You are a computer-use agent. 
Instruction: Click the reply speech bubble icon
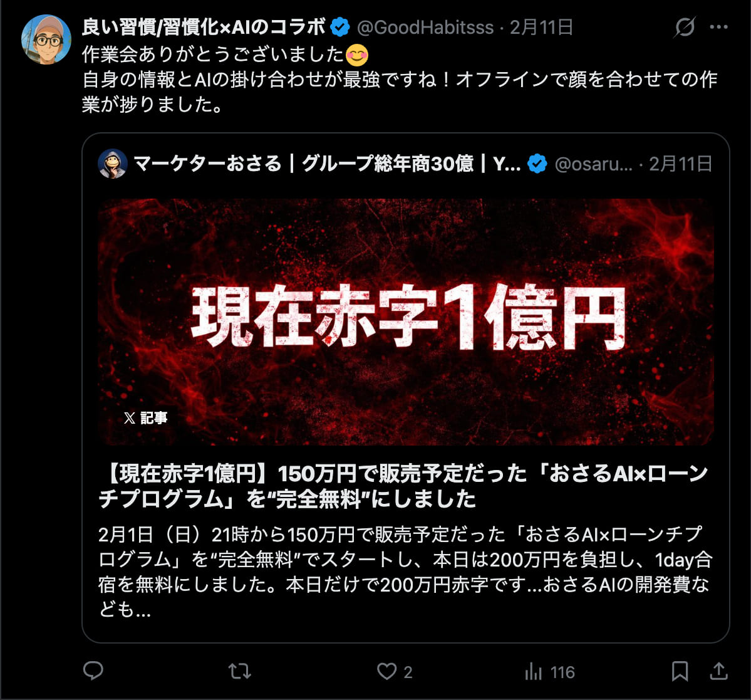tap(93, 671)
